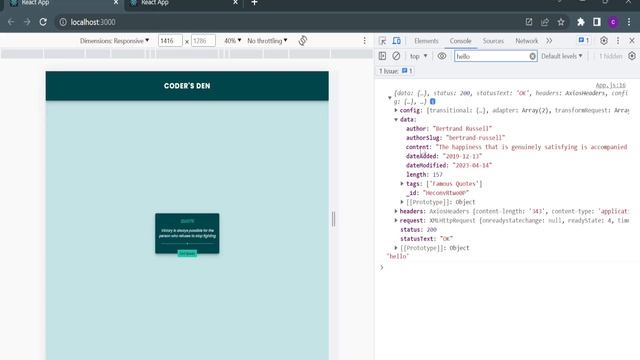Collapse the logged response object

click(x=389, y=98)
